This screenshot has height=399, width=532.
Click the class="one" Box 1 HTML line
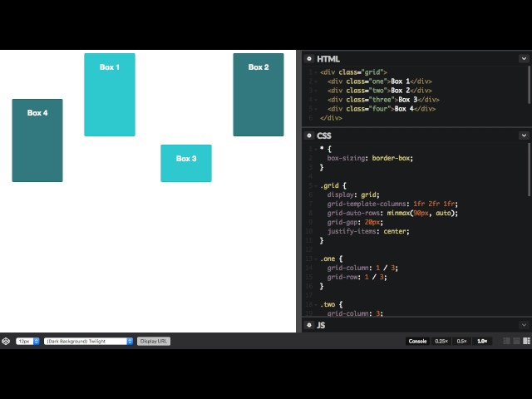[x=379, y=81]
